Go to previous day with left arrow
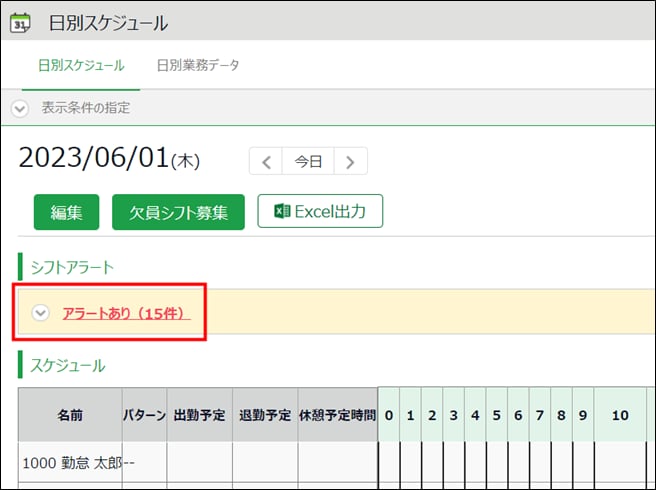The height and width of the screenshot is (490, 656). (266, 161)
